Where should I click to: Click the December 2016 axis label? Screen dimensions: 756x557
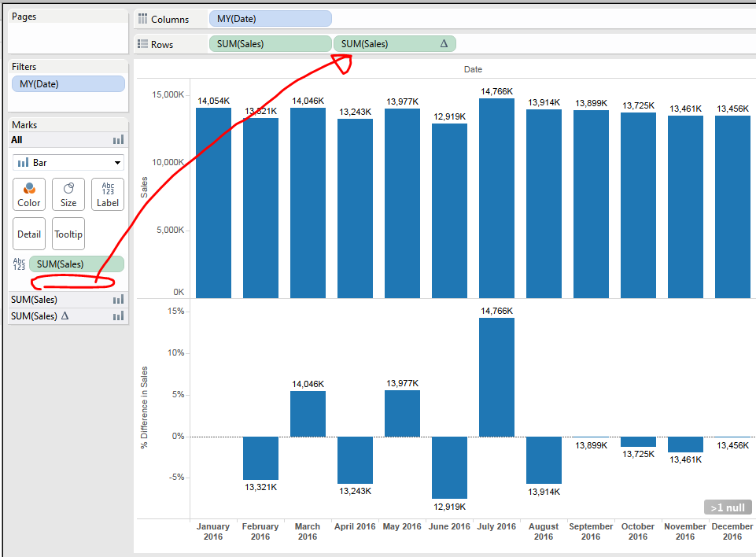732,532
